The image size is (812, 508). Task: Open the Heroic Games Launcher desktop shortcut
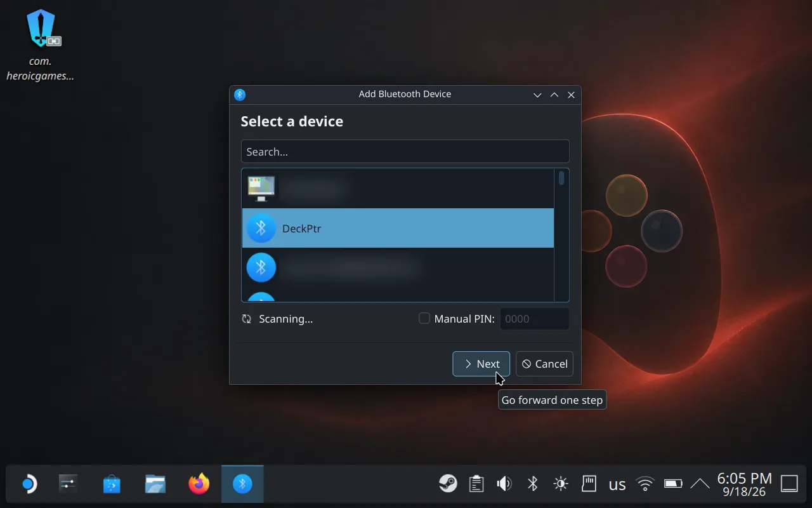pos(41,46)
